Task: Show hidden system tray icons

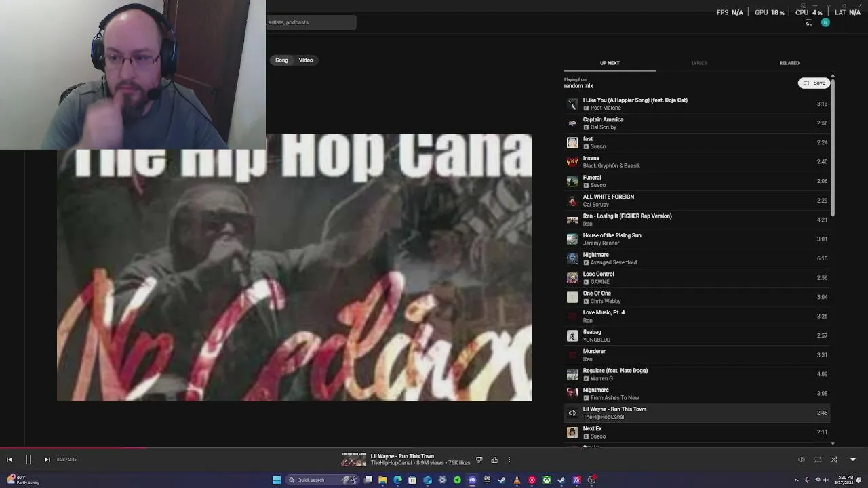Action: tap(797, 480)
